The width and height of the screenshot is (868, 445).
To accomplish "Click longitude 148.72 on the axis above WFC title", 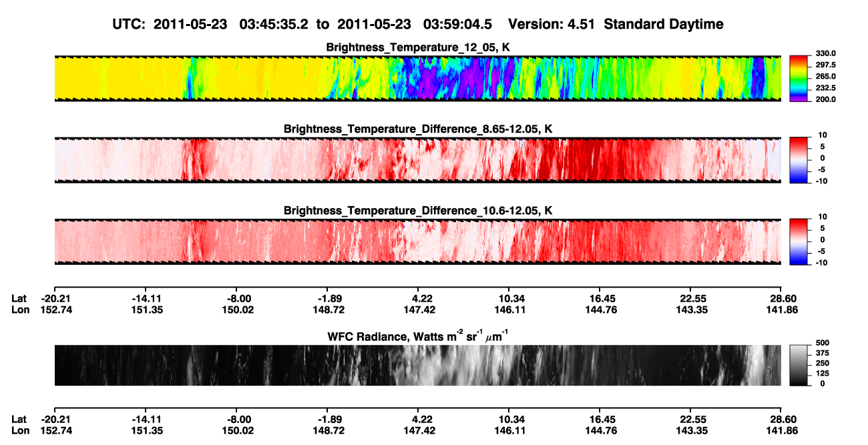I will 328,310.
